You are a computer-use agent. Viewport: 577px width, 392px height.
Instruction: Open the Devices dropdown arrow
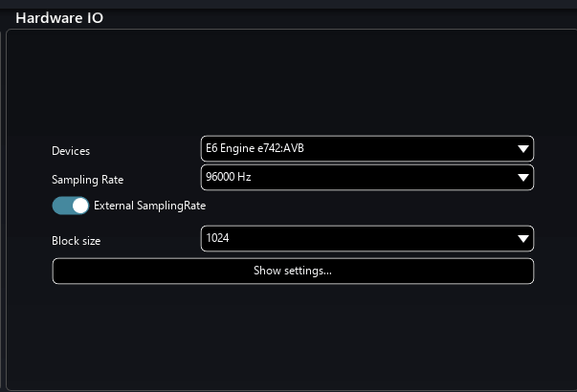pyautogui.click(x=522, y=149)
